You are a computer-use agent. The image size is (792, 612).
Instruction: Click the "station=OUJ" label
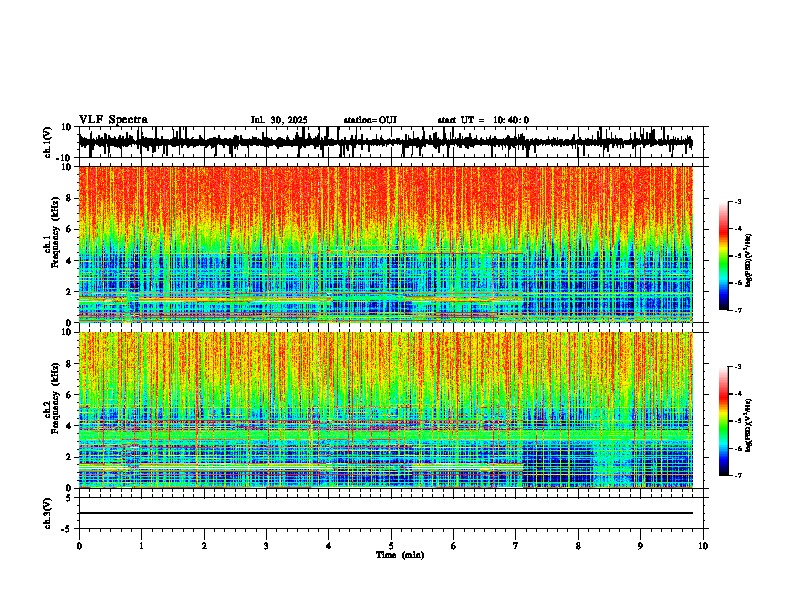point(370,120)
